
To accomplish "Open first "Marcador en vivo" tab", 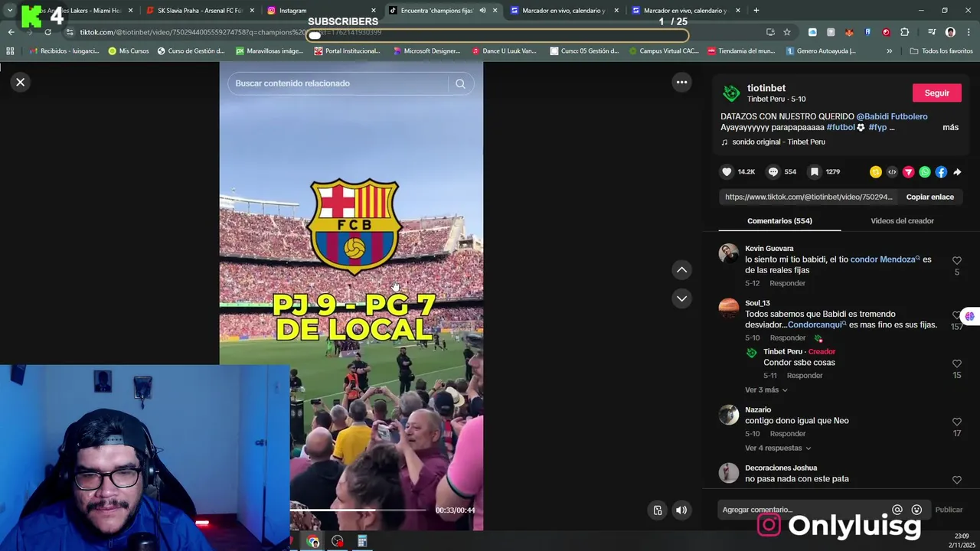I will (565, 11).
